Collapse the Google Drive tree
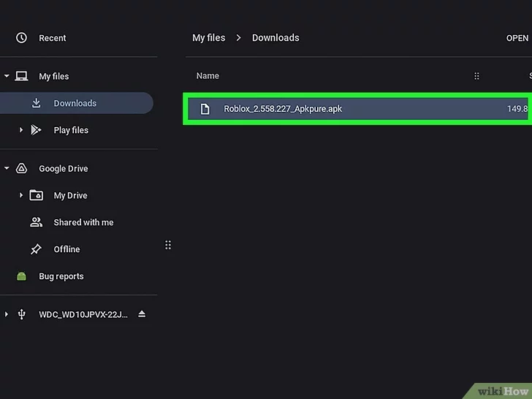 coord(7,168)
